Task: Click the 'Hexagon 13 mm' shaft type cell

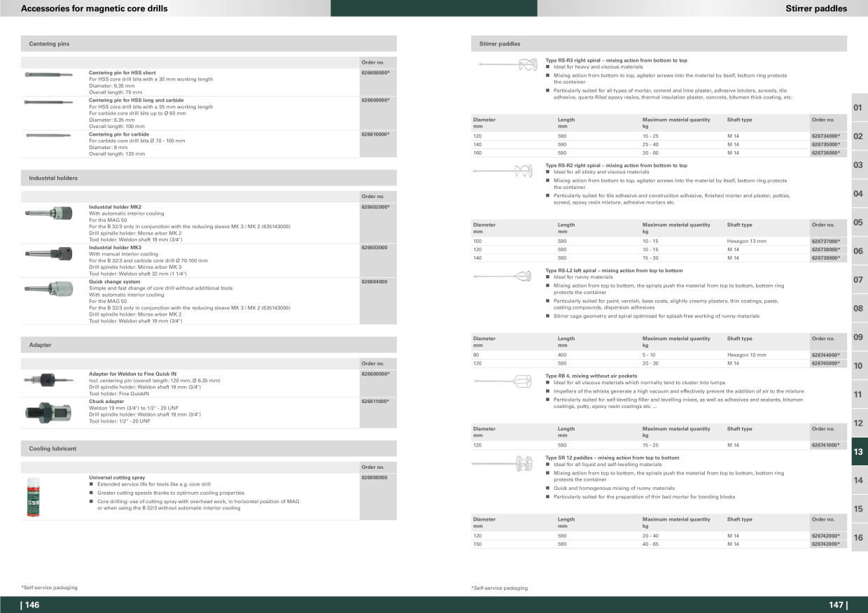Action: pyautogui.click(x=747, y=241)
